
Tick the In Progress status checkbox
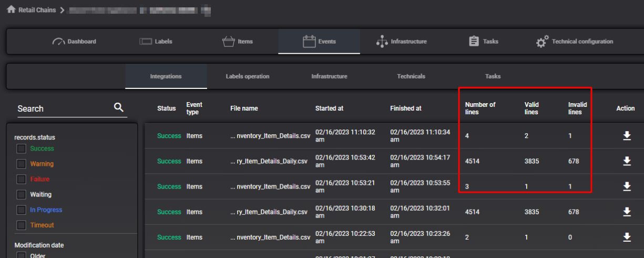click(21, 210)
